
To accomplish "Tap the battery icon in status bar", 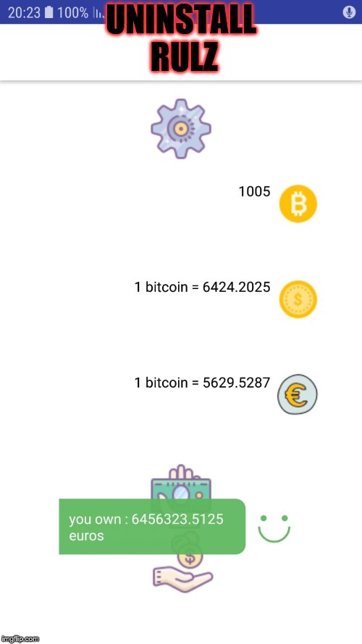I will pos(49,13).
